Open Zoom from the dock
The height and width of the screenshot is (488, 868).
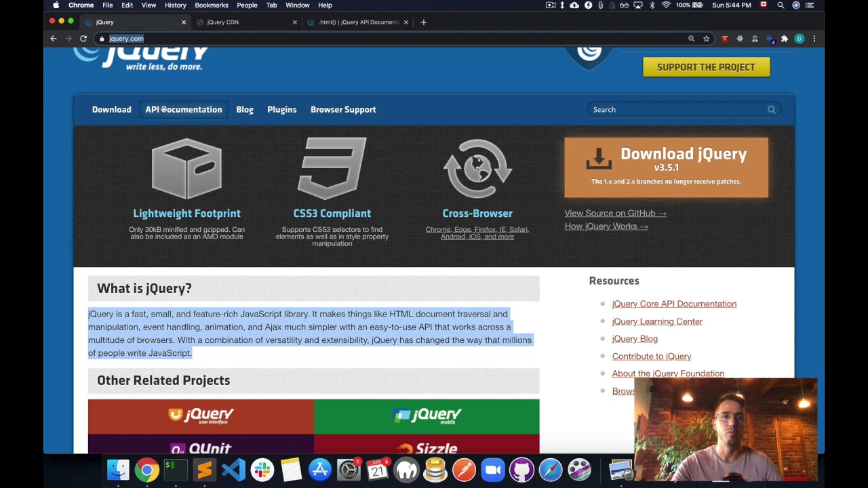click(493, 470)
